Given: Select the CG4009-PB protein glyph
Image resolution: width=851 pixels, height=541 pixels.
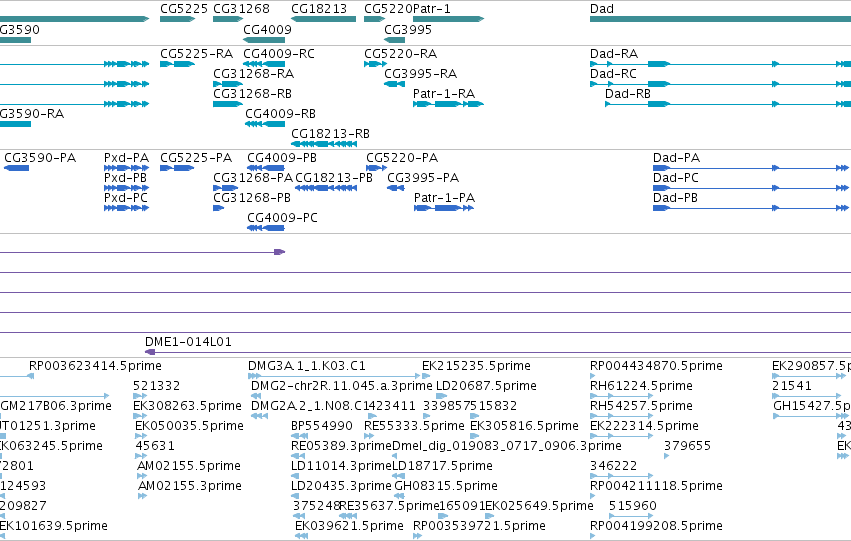Looking at the screenshot, I should click(x=266, y=168).
